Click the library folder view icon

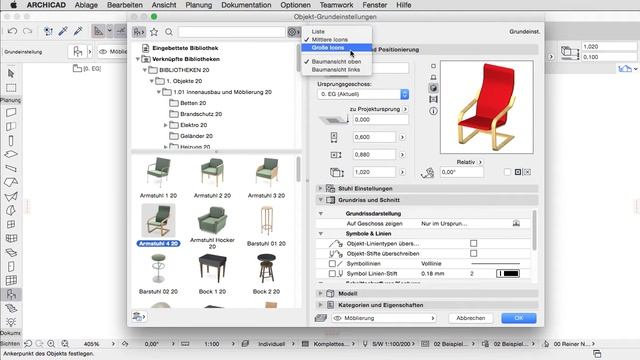click(x=139, y=32)
